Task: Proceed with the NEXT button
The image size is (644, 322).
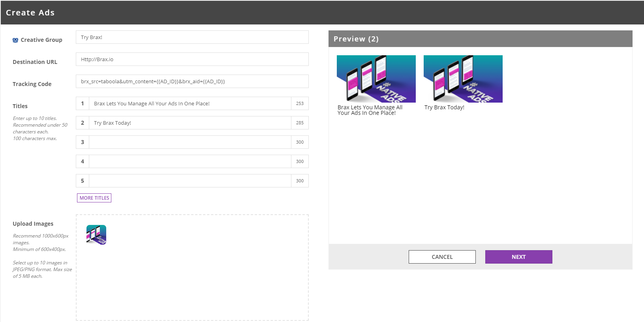Action: click(519, 257)
